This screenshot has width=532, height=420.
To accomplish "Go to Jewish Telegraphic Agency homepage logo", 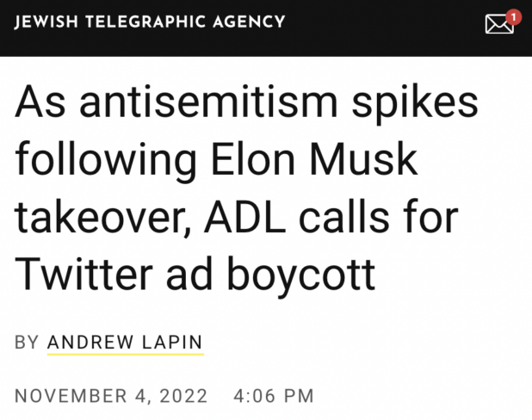I will [150, 21].
